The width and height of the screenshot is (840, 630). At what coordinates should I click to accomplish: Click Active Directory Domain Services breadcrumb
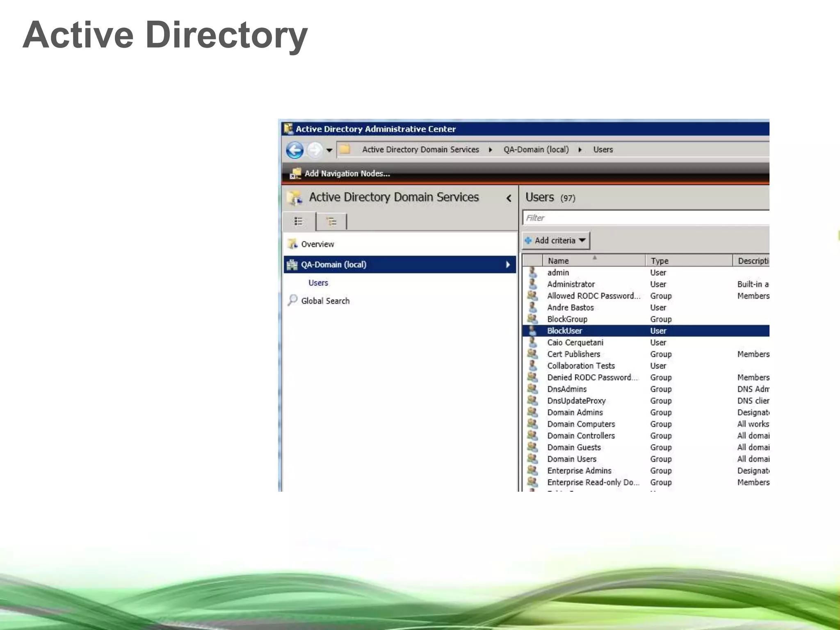click(420, 150)
